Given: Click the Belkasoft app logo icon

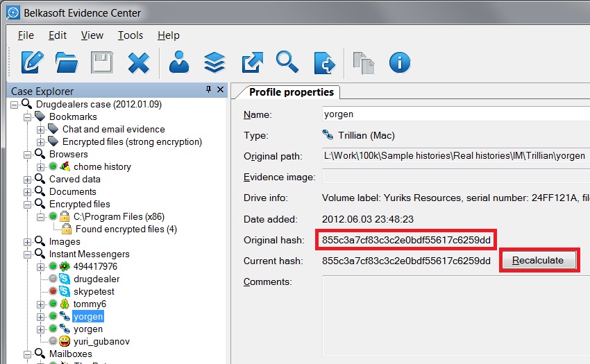Looking at the screenshot, I should [12, 12].
